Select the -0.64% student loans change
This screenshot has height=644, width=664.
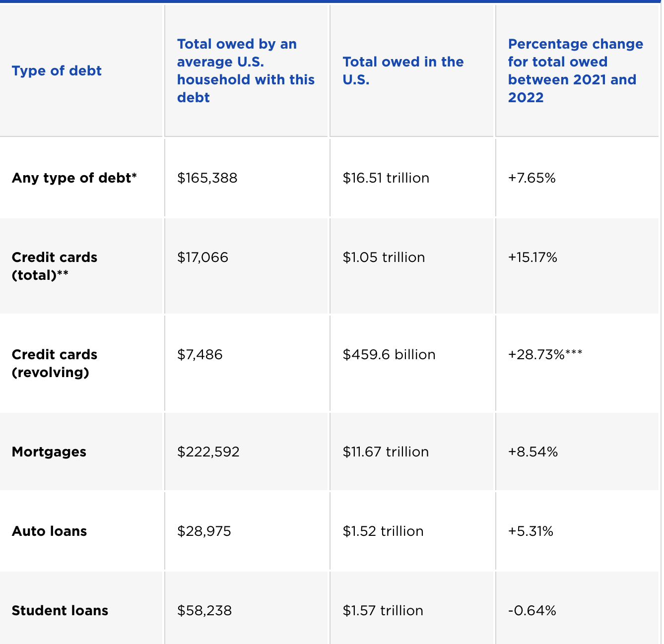(532, 611)
